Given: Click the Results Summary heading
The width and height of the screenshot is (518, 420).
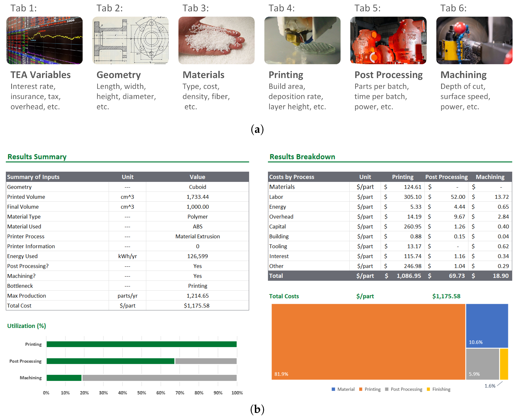Looking at the screenshot, I should (x=37, y=157).
